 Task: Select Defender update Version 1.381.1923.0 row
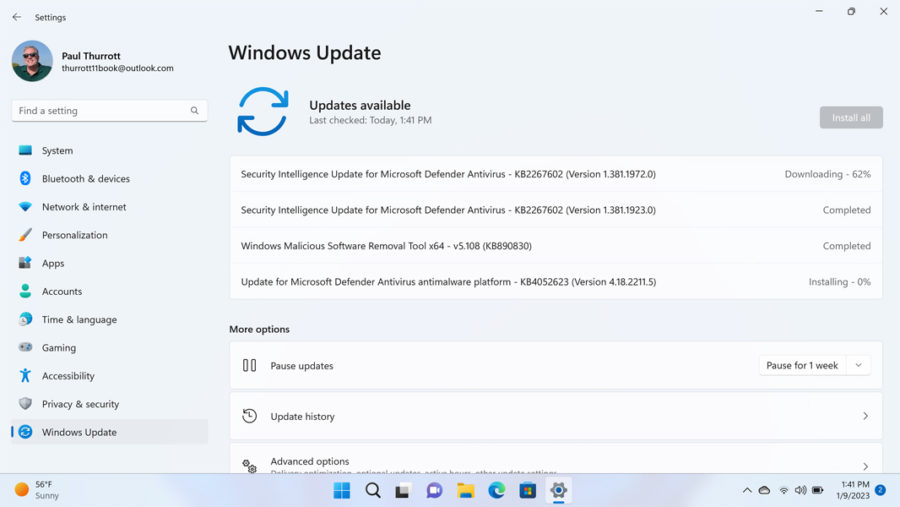tap(556, 210)
